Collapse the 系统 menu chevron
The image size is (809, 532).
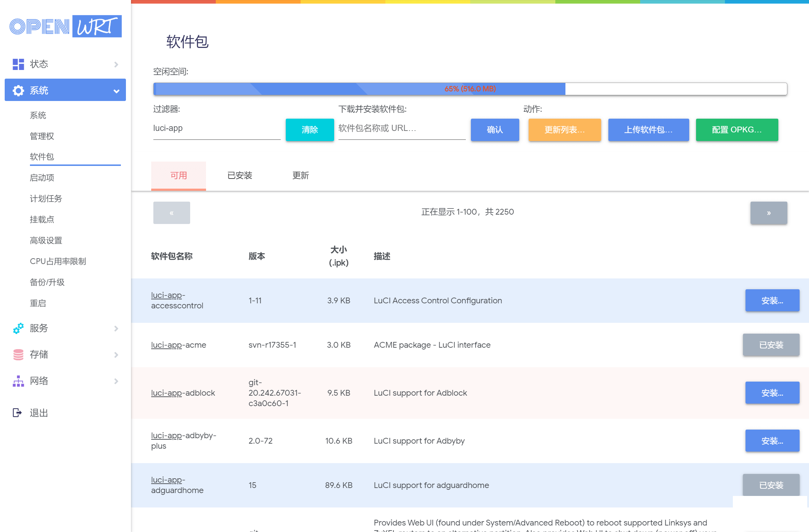tap(116, 91)
